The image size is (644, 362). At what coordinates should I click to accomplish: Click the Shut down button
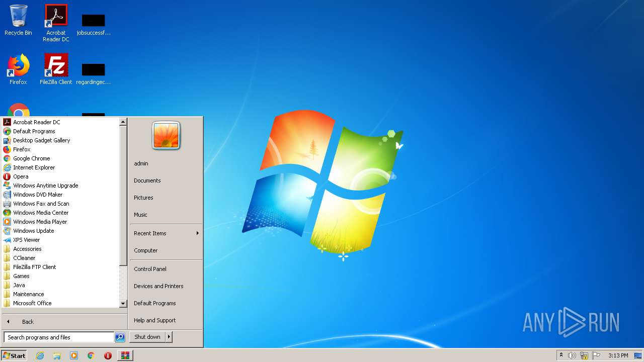pyautogui.click(x=147, y=337)
